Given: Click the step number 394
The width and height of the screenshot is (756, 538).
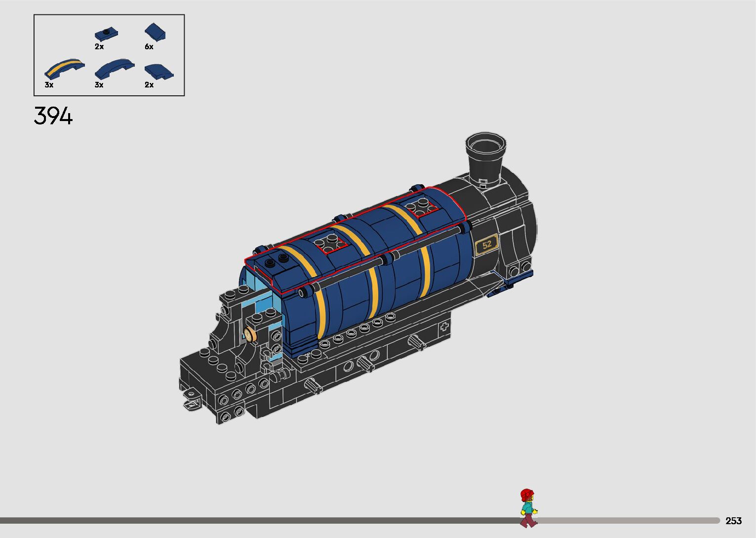Looking at the screenshot, I should (53, 117).
